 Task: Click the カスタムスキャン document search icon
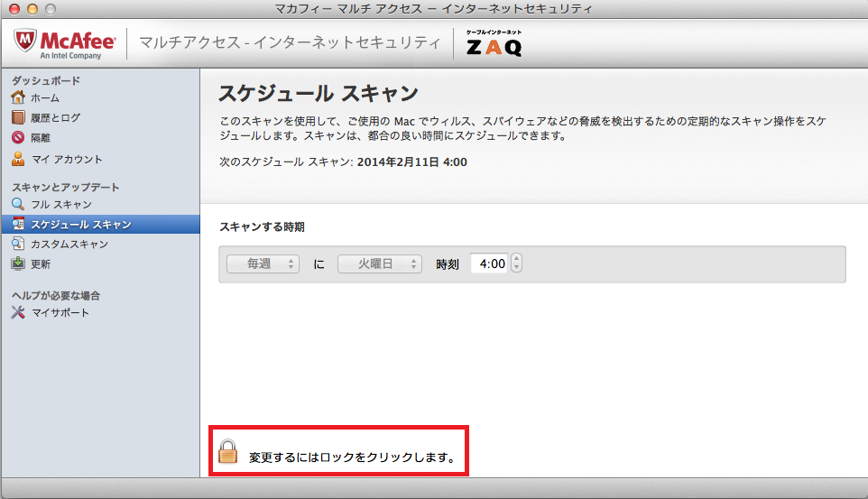pyautogui.click(x=18, y=244)
